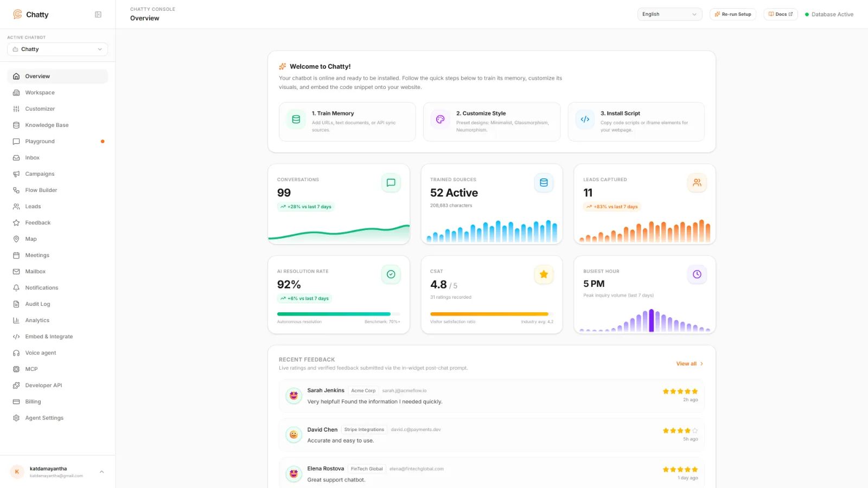Open the English language dropdown

pos(669,15)
